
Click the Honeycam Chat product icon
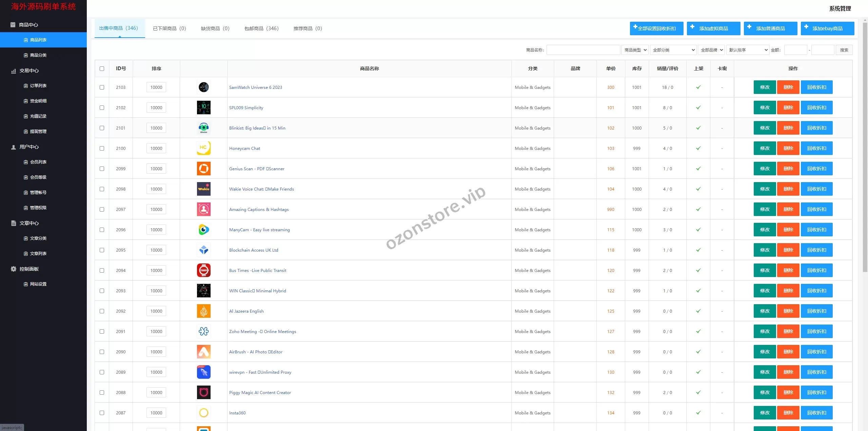coord(203,148)
